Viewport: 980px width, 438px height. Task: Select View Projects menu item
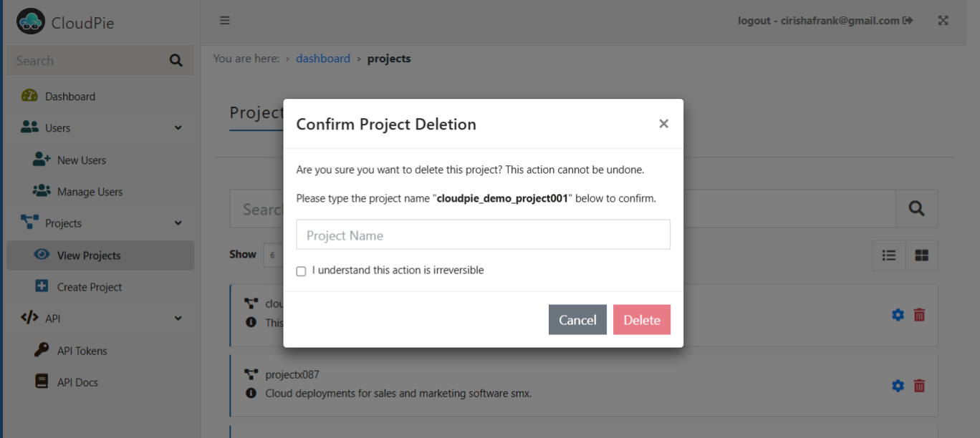coord(100,255)
